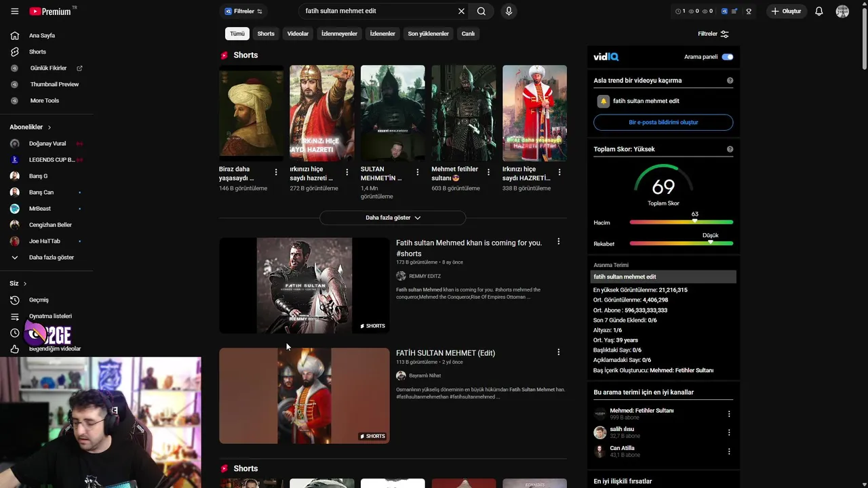
Task: Click the magnifier search button
Action: [481, 11]
